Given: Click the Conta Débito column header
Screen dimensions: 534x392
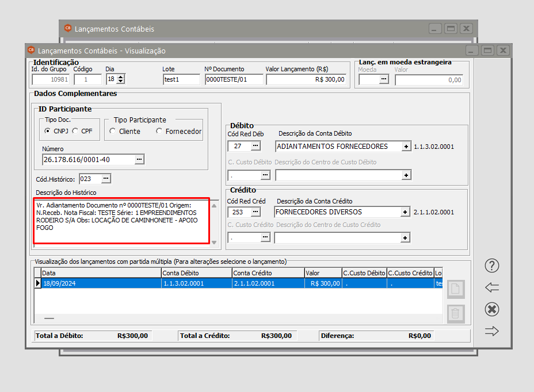Looking at the screenshot, I should pos(196,273).
